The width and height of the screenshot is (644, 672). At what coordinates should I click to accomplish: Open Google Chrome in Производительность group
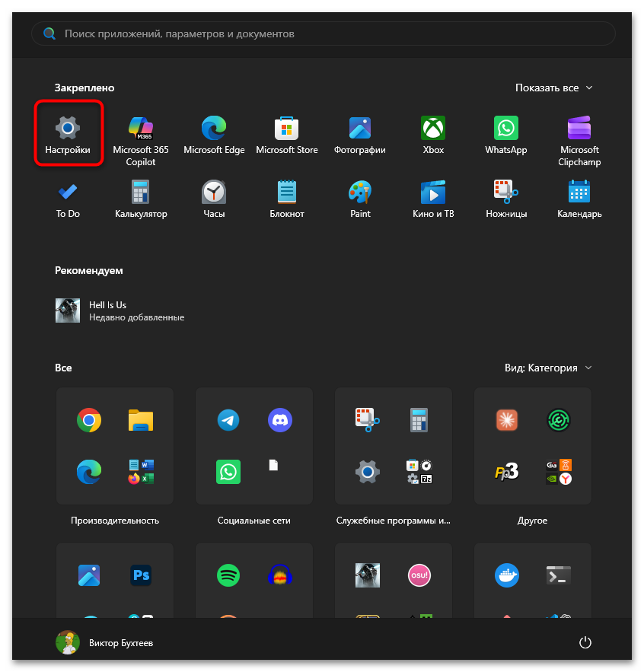89,420
